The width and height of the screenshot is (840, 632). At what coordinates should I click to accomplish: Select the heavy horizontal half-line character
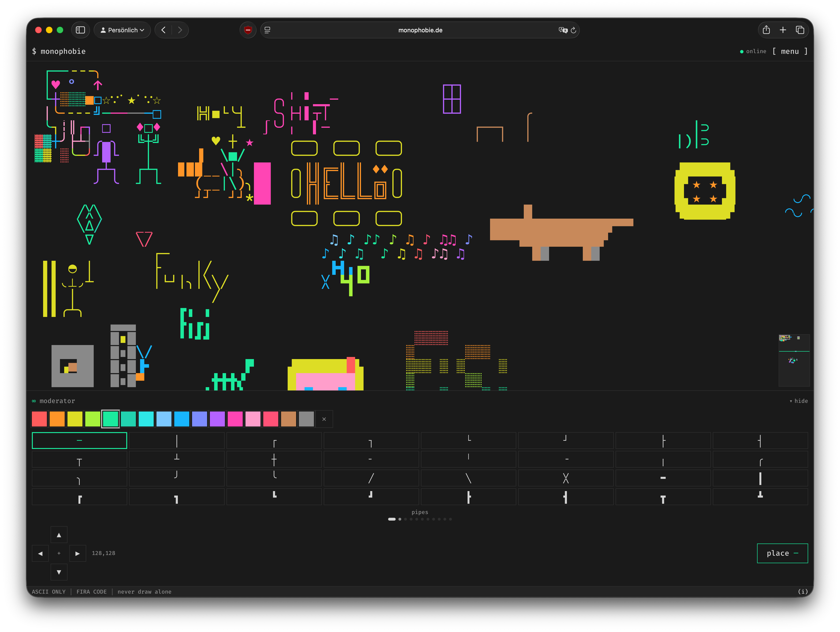click(x=663, y=478)
